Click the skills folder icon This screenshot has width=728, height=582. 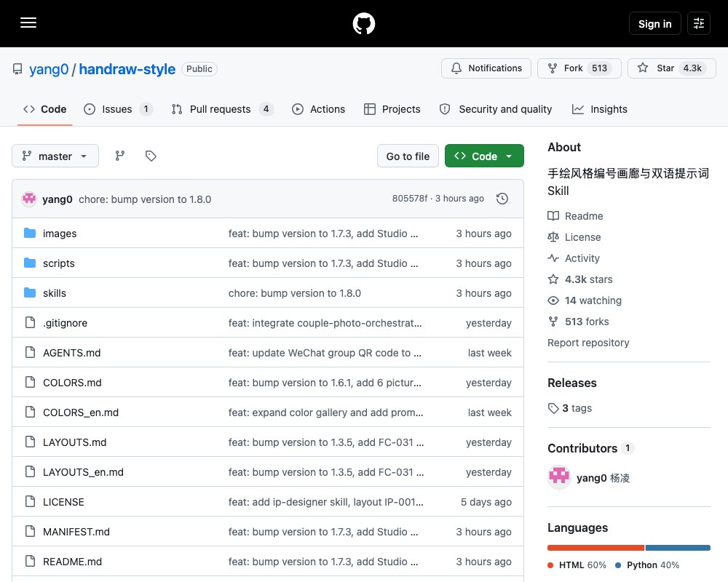(x=30, y=293)
